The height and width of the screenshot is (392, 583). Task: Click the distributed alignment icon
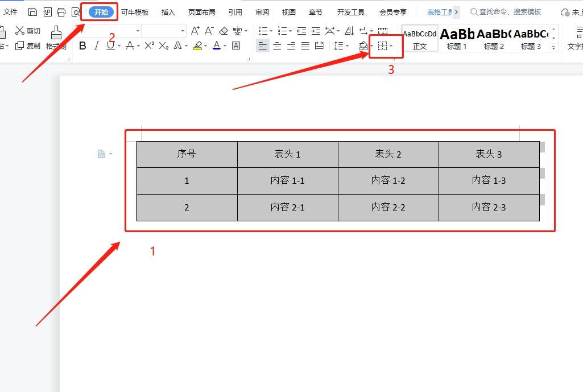[x=320, y=46]
